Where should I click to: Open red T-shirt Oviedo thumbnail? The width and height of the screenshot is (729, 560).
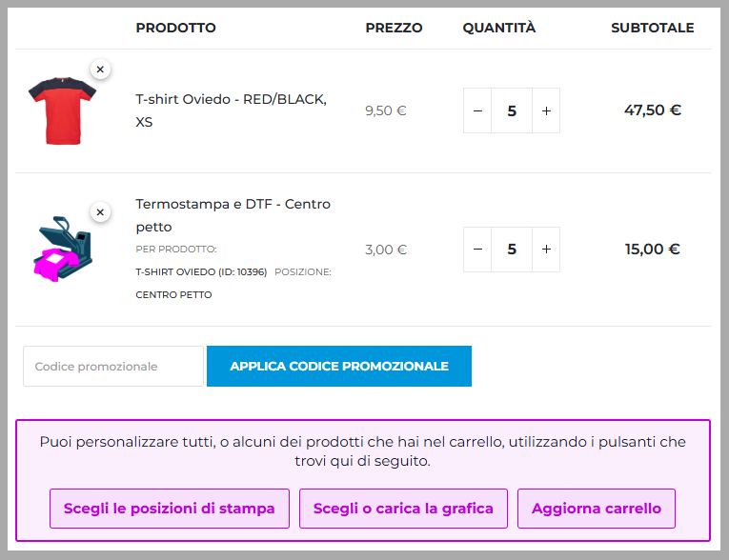(x=59, y=111)
